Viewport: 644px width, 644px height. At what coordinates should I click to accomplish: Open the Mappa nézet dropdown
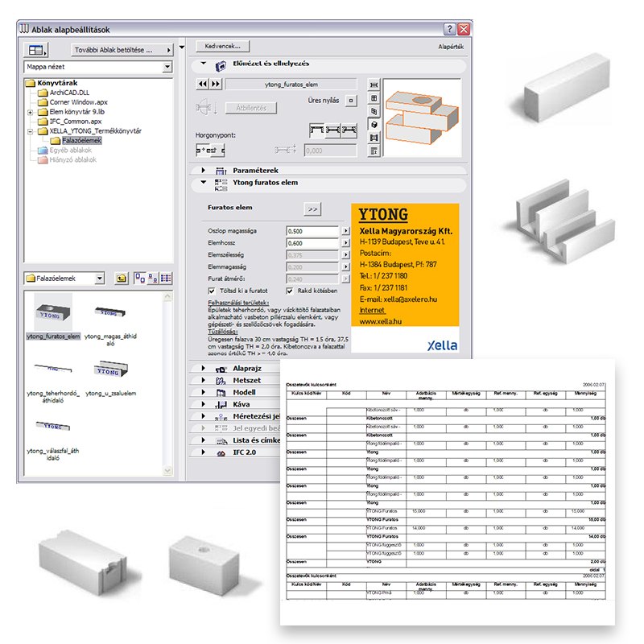[167, 67]
